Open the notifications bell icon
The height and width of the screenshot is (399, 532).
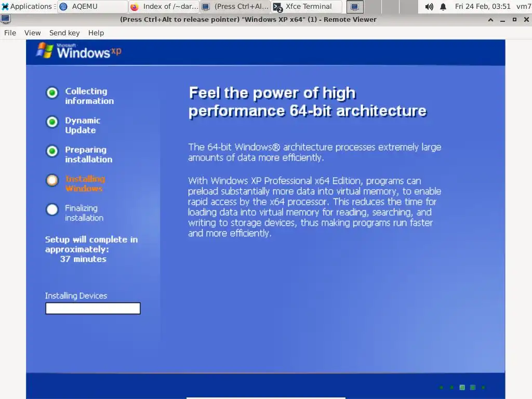(443, 6)
